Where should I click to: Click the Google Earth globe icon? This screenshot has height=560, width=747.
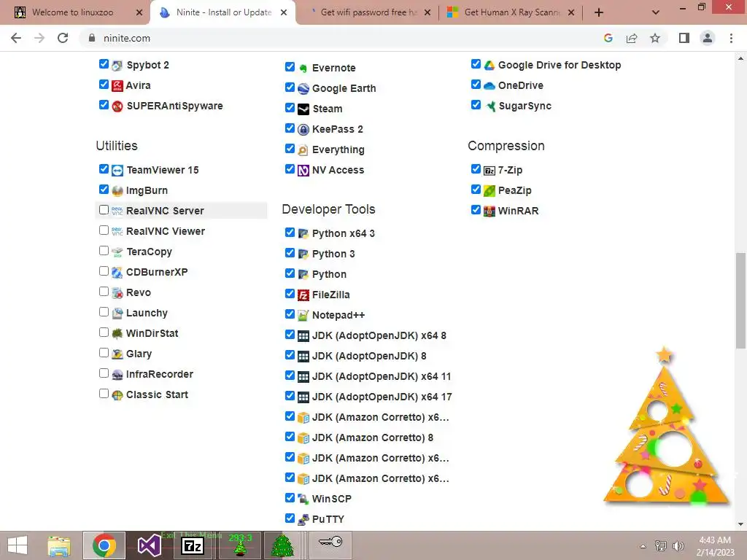point(303,88)
